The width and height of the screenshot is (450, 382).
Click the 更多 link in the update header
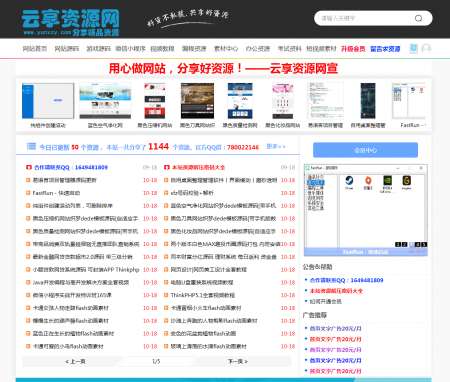276,146
